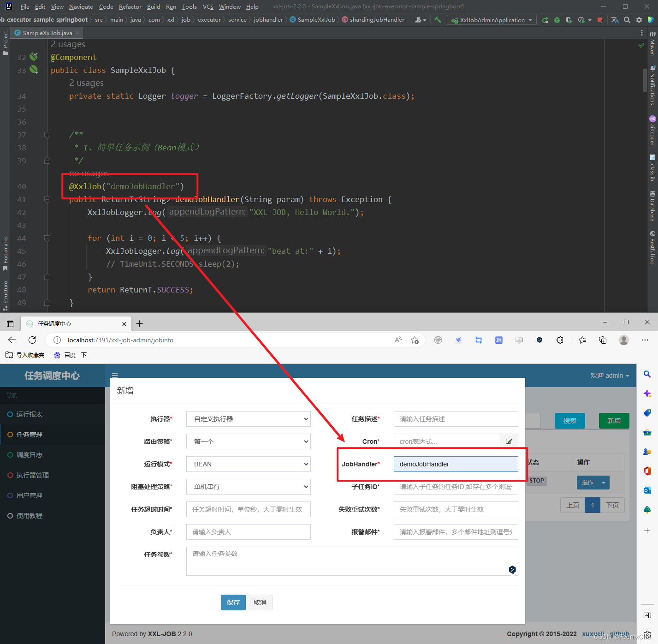The height and width of the screenshot is (644, 658).
Task: Reload the browser page
Action: (32, 340)
